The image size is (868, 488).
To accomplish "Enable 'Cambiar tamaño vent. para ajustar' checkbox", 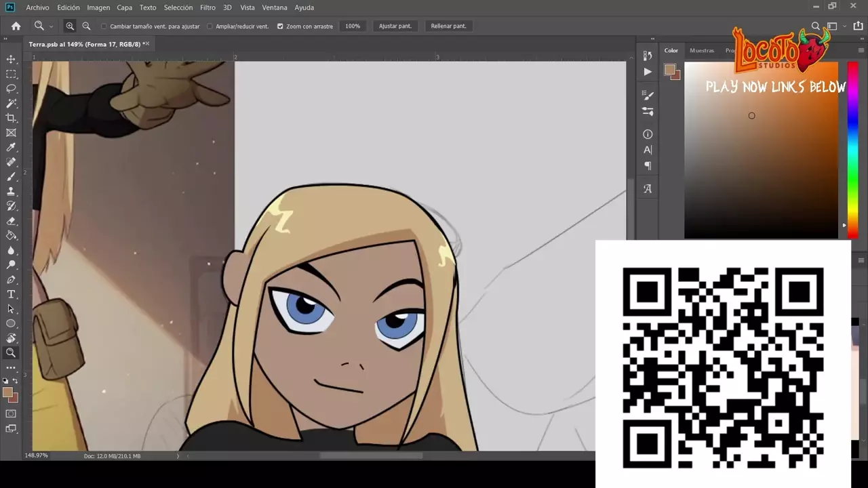I will 104,26.
